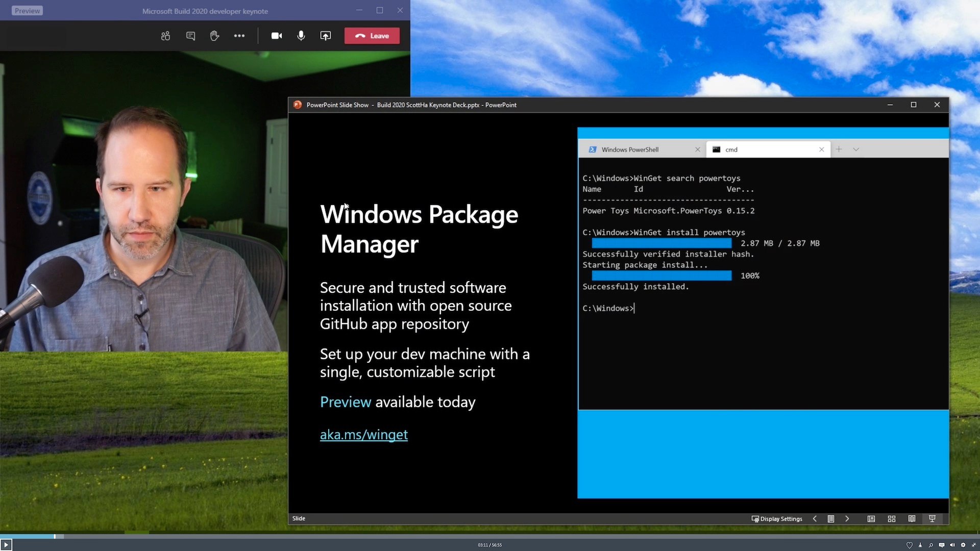Open terminal profile dropdown chevron
Image resolution: width=980 pixels, height=551 pixels.
click(856, 149)
